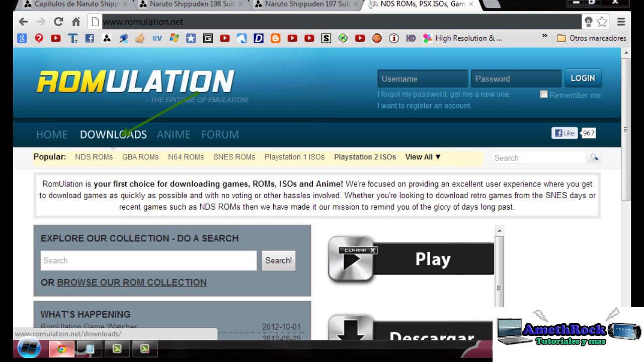
Task: Expand the View All dropdown
Action: coord(423,157)
